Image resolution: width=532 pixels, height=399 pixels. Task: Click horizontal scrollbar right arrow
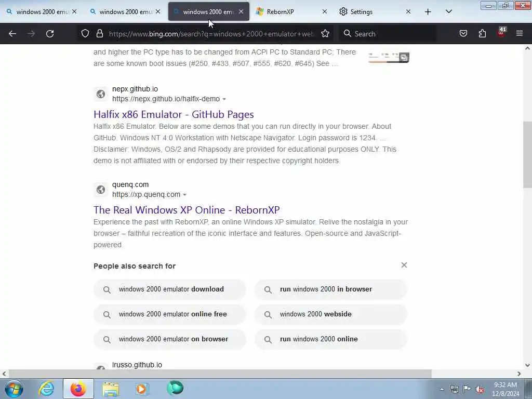pyautogui.click(x=519, y=374)
